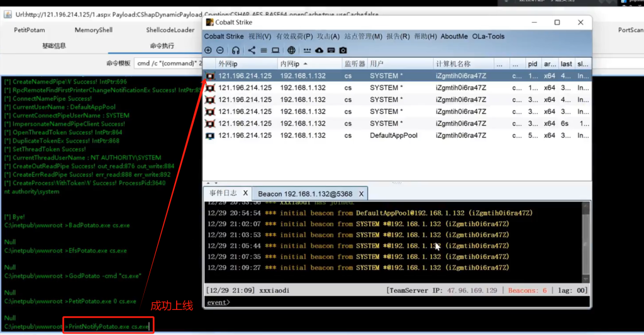
Task: Open Listeners via the headphones icon
Action: click(236, 50)
